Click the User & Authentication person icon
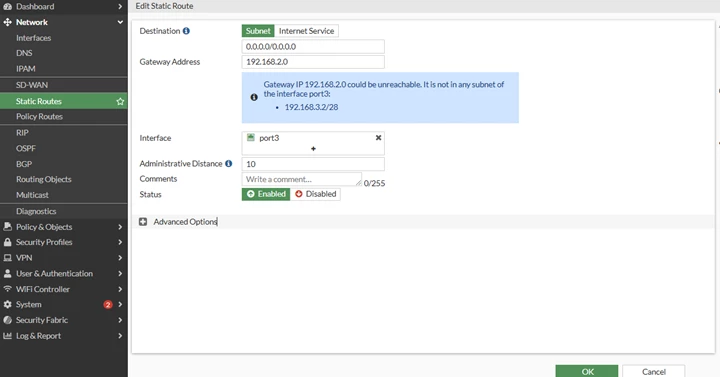 coord(7,273)
